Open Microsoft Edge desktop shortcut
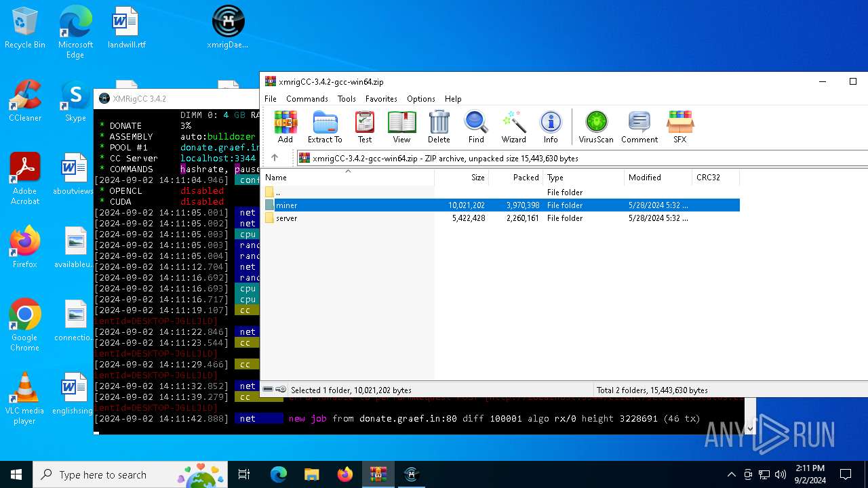 (75, 33)
